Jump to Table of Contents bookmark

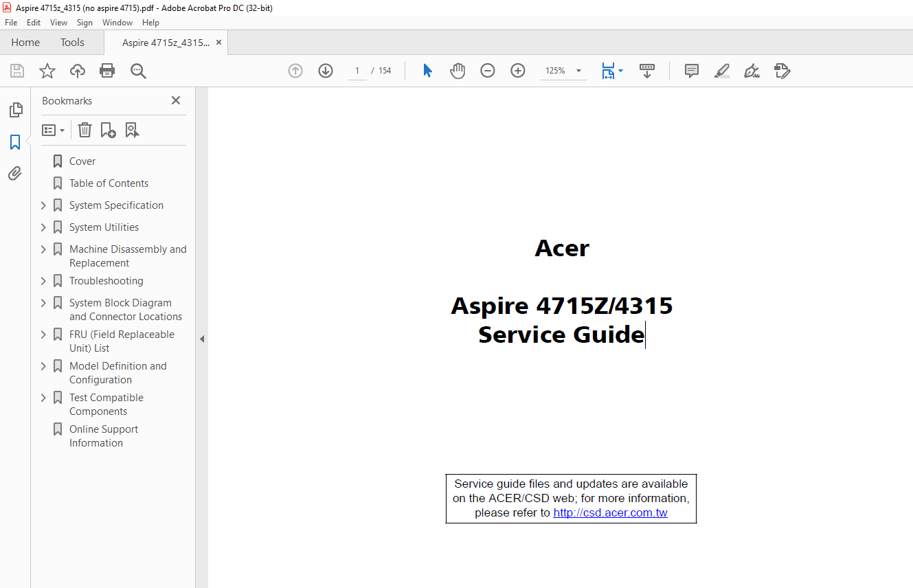109,183
